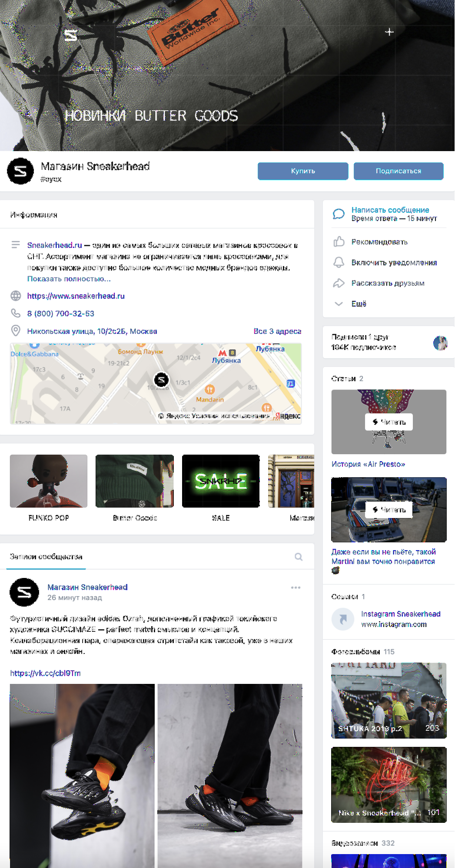Expand Показать полностью description

pos(69,279)
